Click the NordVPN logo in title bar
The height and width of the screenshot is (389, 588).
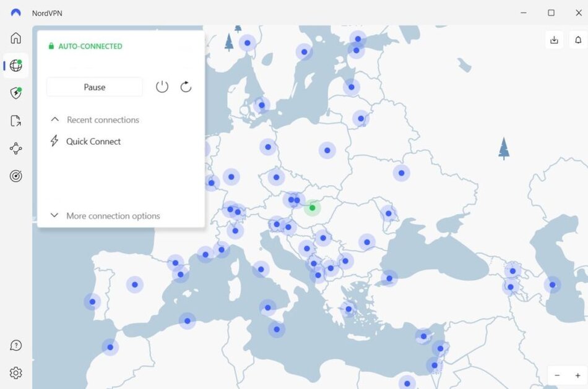click(15, 13)
